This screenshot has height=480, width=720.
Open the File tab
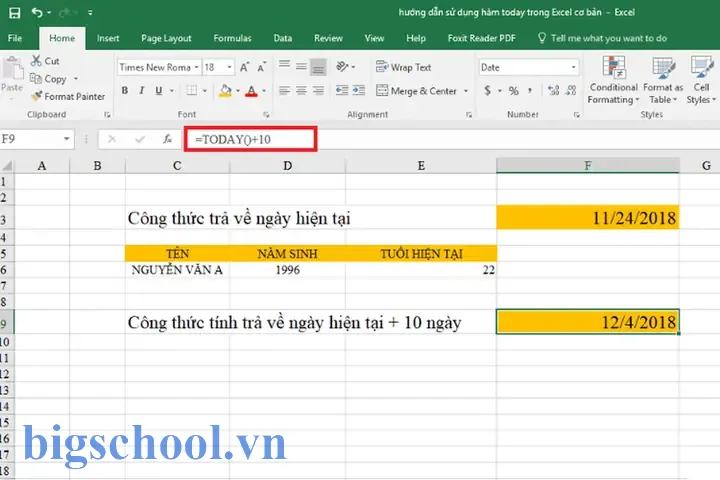[15, 38]
